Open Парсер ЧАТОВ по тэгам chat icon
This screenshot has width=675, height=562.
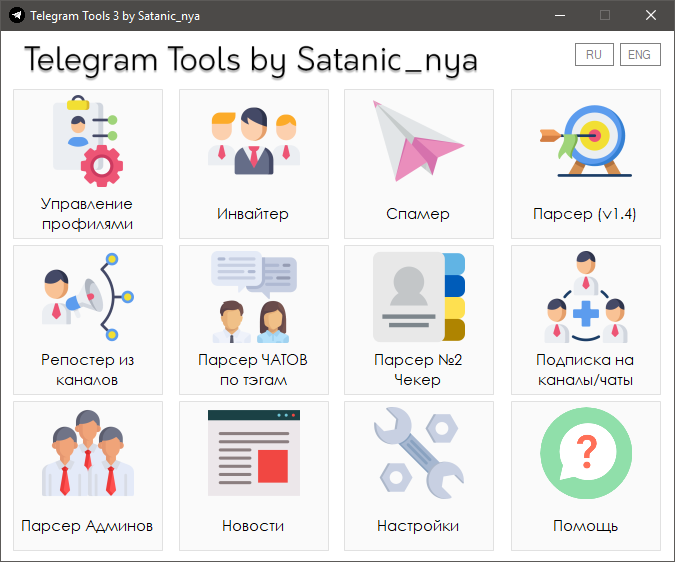click(x=254, y=297)
